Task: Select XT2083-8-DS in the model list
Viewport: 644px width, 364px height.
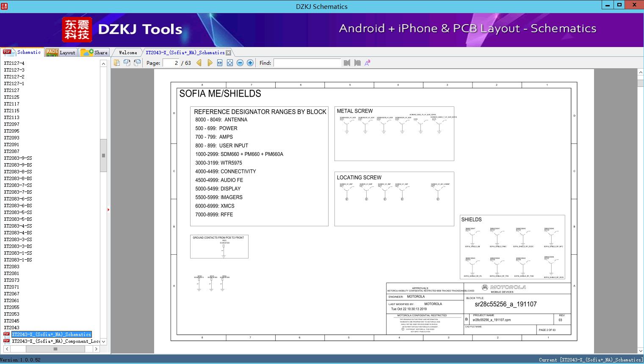Action: [18, 178]
